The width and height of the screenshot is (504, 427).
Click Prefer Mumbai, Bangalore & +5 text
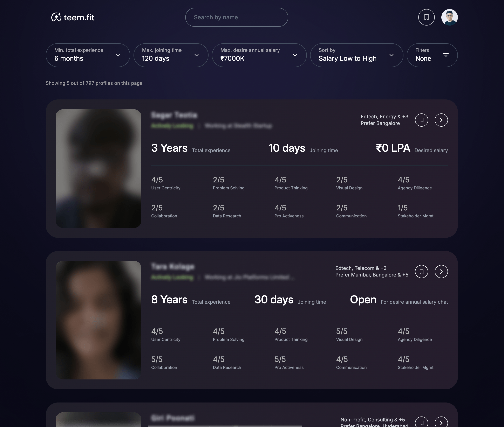(372, 275)
